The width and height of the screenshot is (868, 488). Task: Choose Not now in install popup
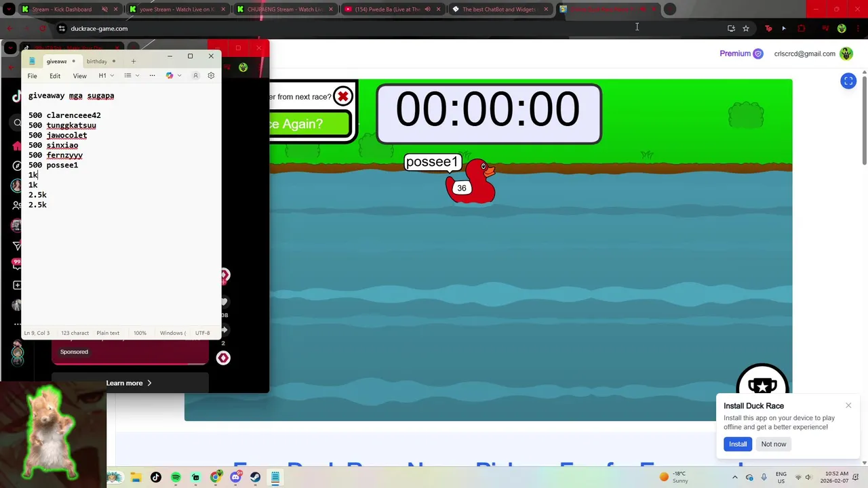click(x=773, y=444)
